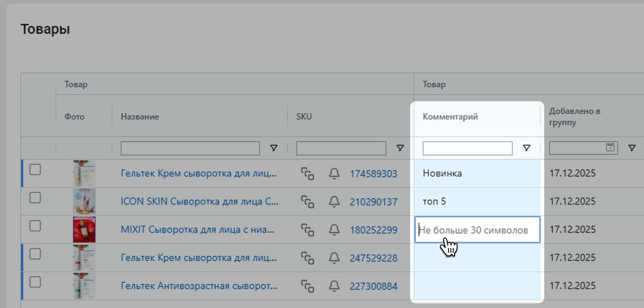644x308 pixels.
Task: Tick the checkbox for MIXIT Сыворотка row
Action: (x=35, y=226)
